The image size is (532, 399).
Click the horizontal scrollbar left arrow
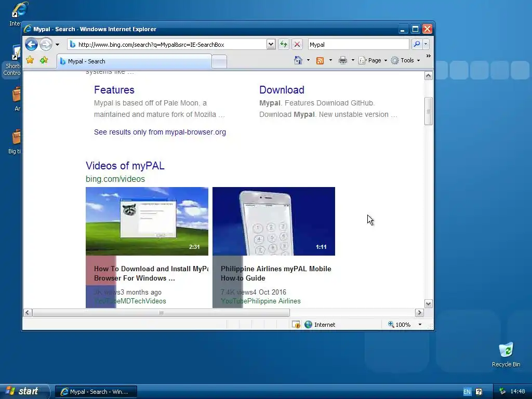click(28, 312)
